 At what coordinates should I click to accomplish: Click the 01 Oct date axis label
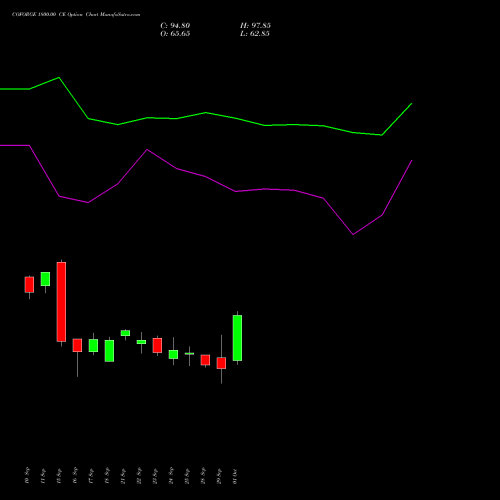[x=235, y=476]
